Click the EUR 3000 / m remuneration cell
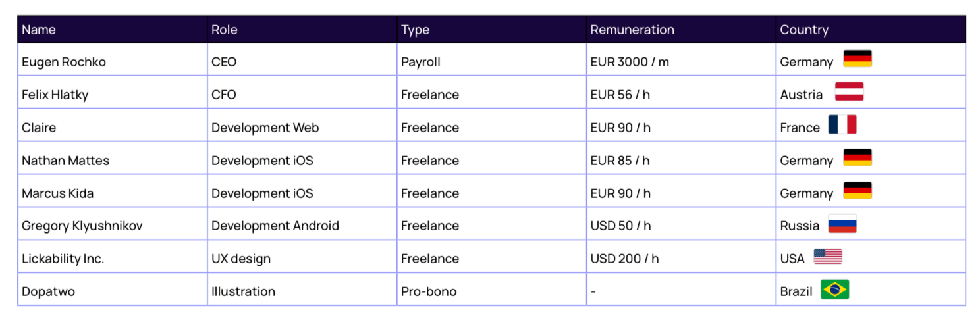 coord(630,62)
